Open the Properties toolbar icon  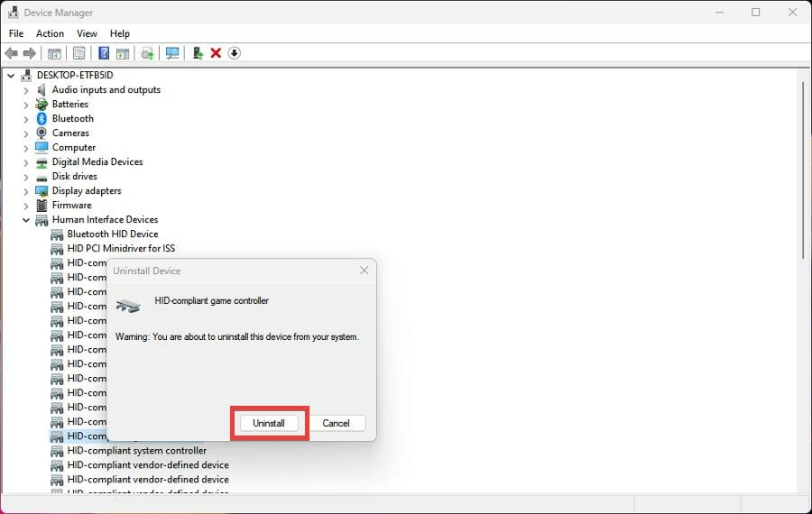click(79, 53)
